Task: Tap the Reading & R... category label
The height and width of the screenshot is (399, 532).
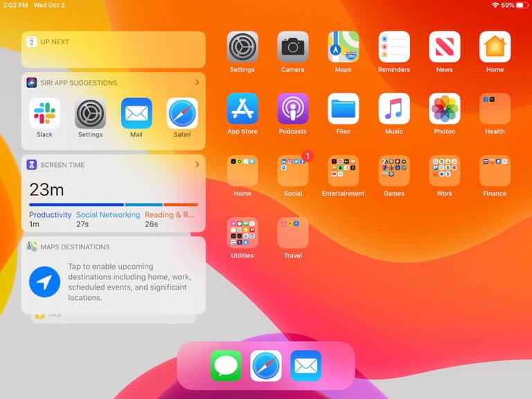Action: click(x=169, y=215)
